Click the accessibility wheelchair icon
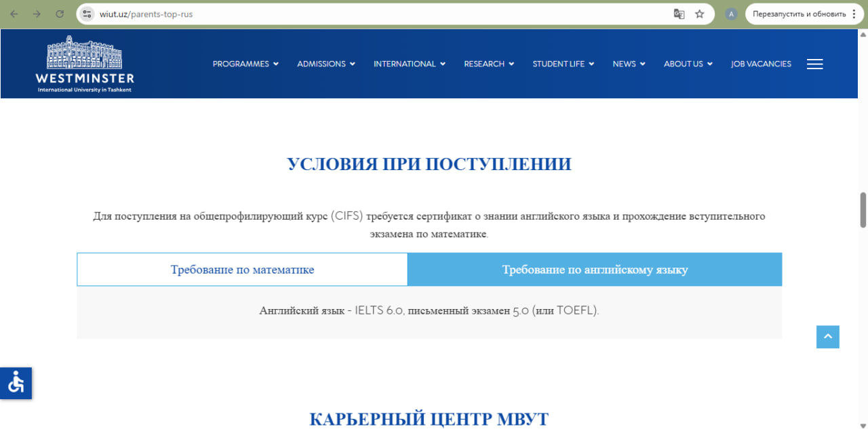The width and height of the screenshot is (868, 429). pyautogui.click(x=16, y=383)
